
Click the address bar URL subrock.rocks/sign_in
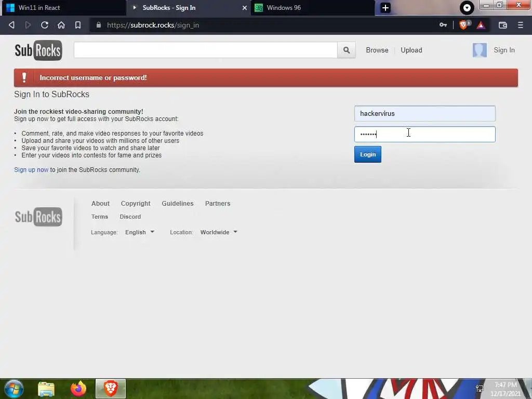pyautogui.click(x=153, y=25)
